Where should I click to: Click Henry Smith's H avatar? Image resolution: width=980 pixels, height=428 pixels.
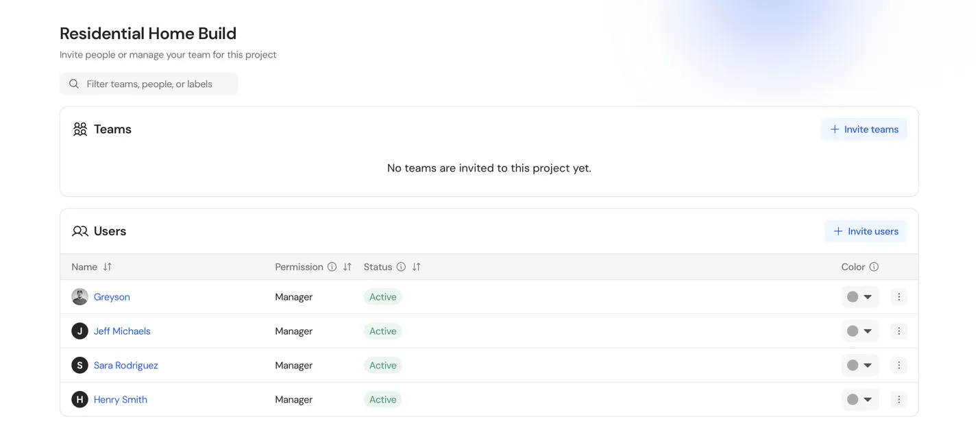pyautogui.click(x=80, y=399)
